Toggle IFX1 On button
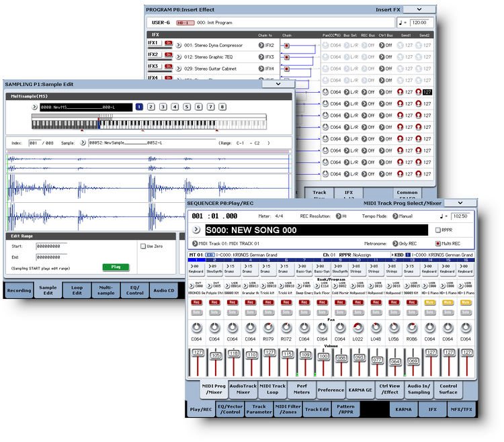 coord(168,44)
